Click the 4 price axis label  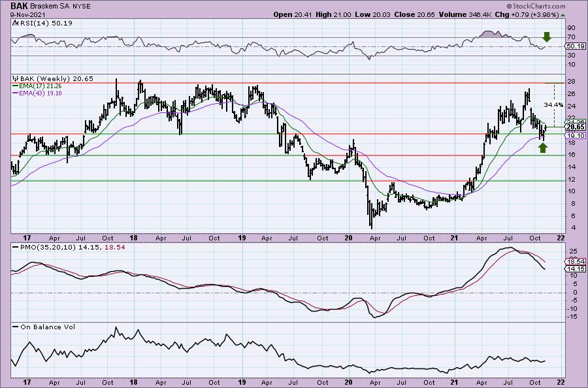[572, 228]
